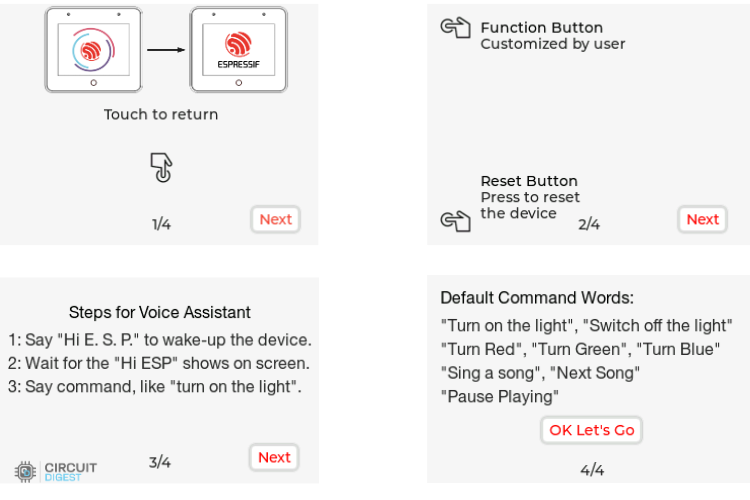This screenshot has width=750, height=500.
Task: Click the "Touch to return" text
Action: click(161, 114)
